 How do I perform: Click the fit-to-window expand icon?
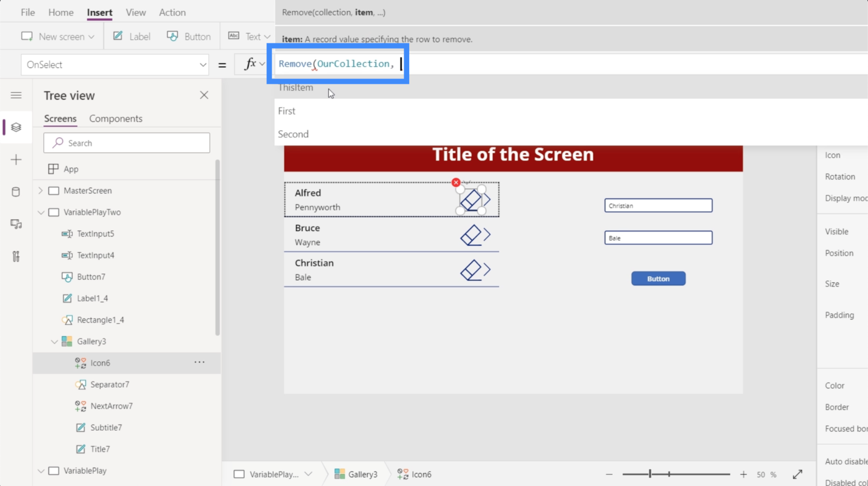pyautogui.click(x=797, y=474)
